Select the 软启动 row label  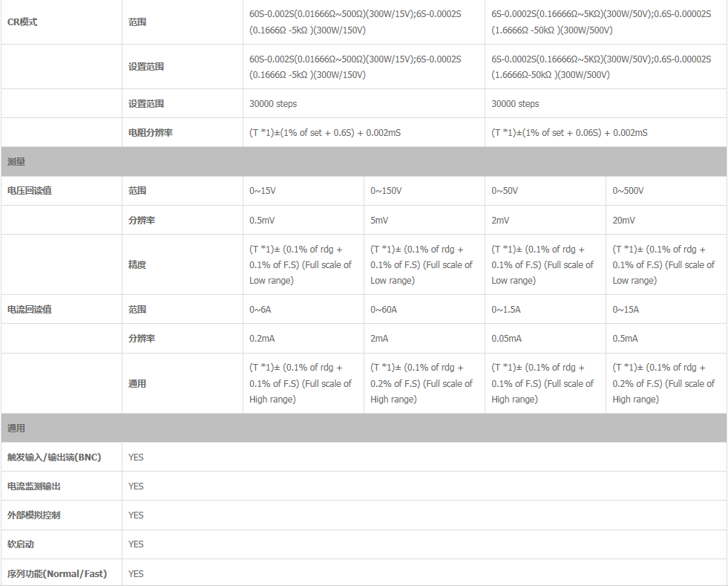[21, 544]
